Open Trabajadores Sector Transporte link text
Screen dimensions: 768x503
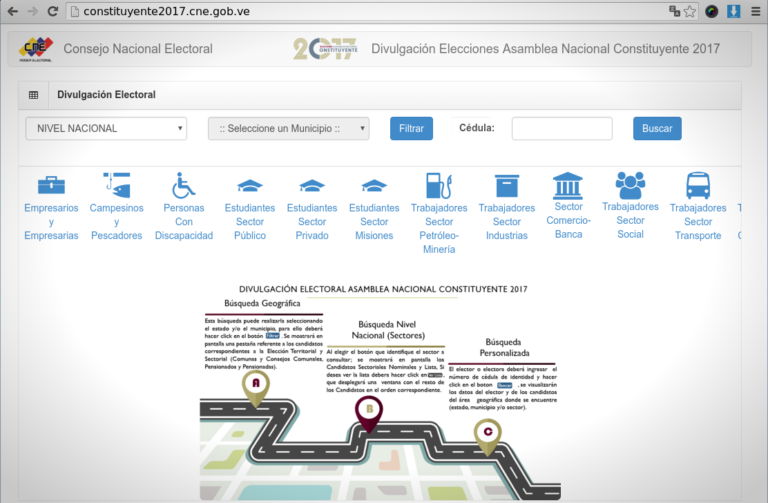click(698, 222)
